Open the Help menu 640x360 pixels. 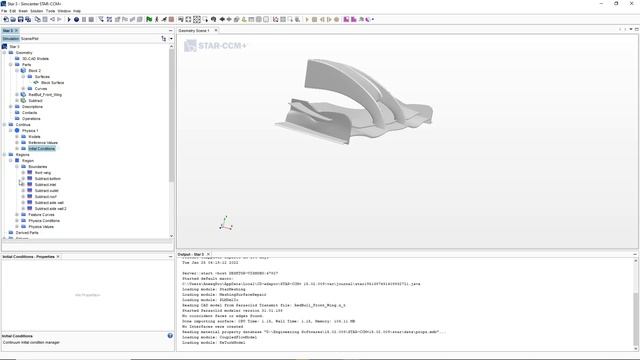pyautogui.click(x=77, y=11)
